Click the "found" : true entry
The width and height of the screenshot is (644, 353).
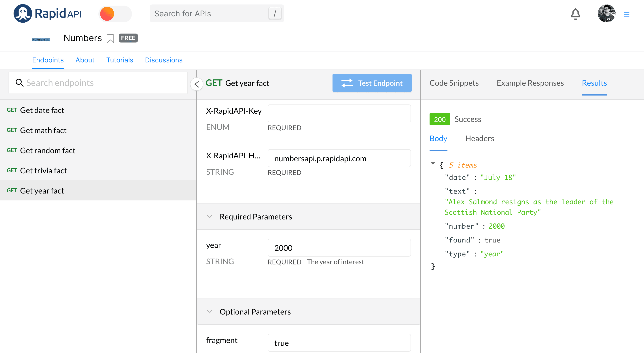(472, 240)
